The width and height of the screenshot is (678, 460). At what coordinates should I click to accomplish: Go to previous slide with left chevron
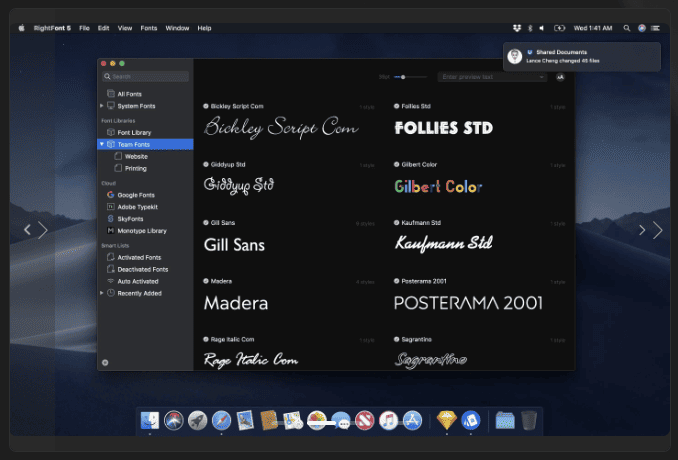27,230
